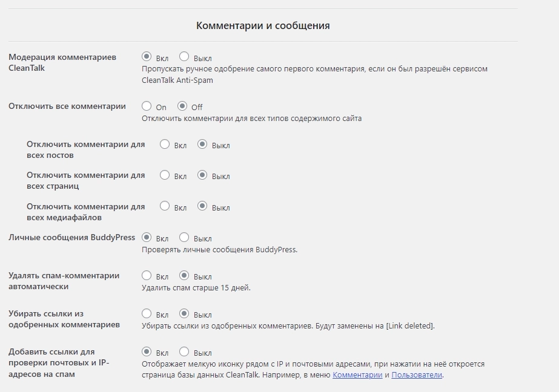The image size is (559, 392).
Task: Open the Комментарии link
Action: coord(357,375)
